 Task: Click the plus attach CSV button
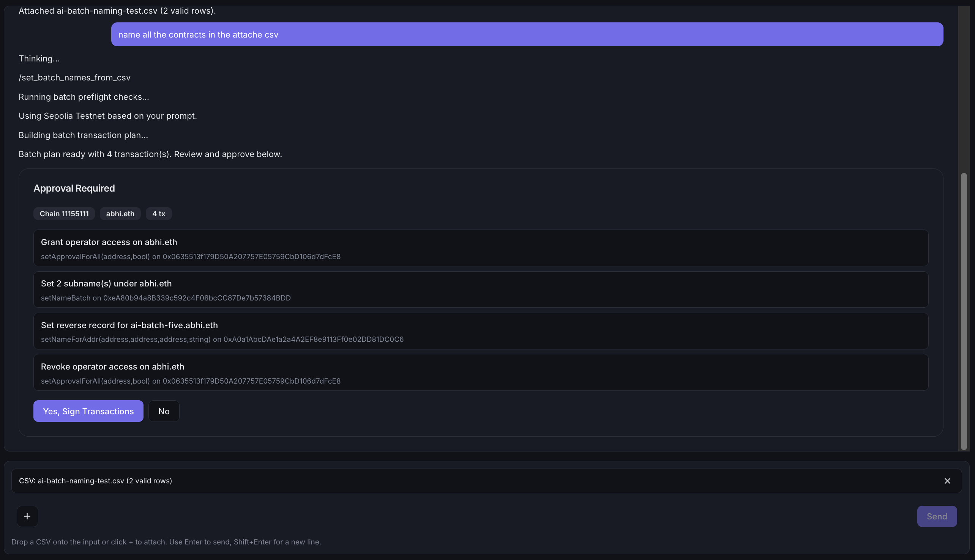27,516
